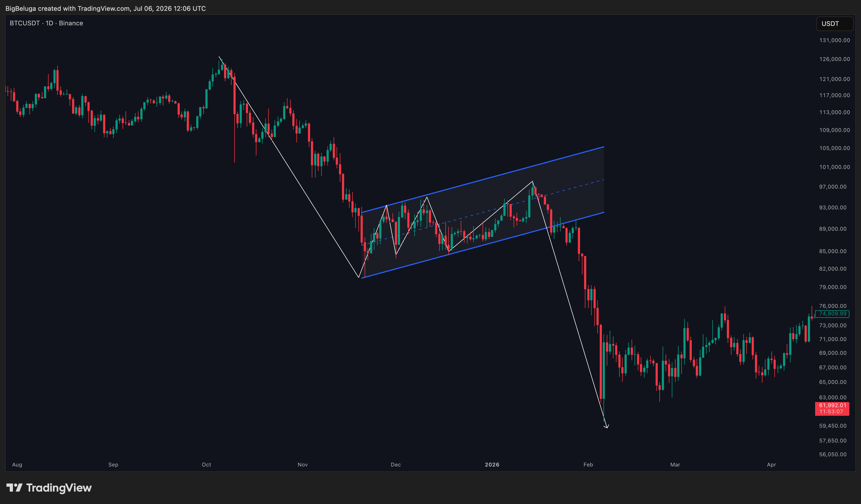The height and width of the screenshot is (504, 861).
Task: Click the 56,050.00 price axis label
Action: tap(833, 454)
